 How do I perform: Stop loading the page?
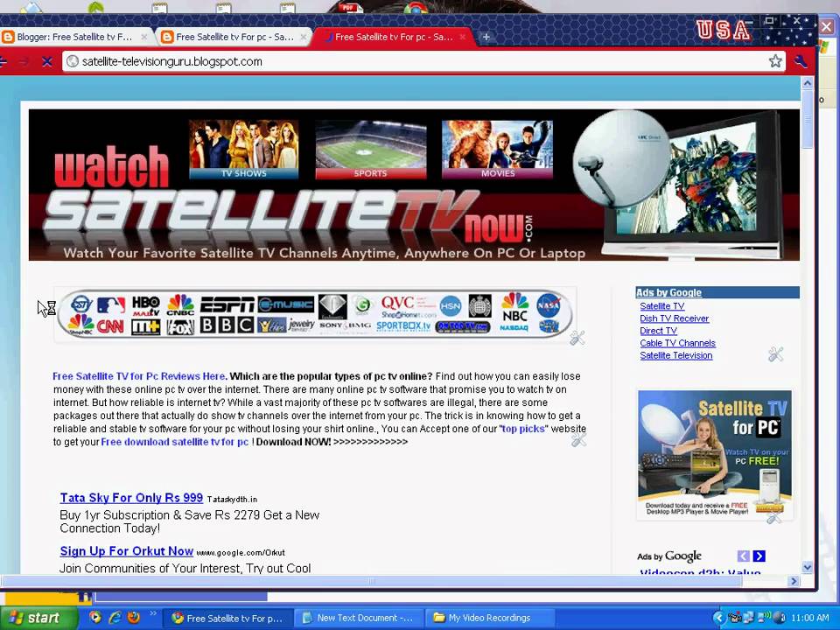click(x=47, y=61)
